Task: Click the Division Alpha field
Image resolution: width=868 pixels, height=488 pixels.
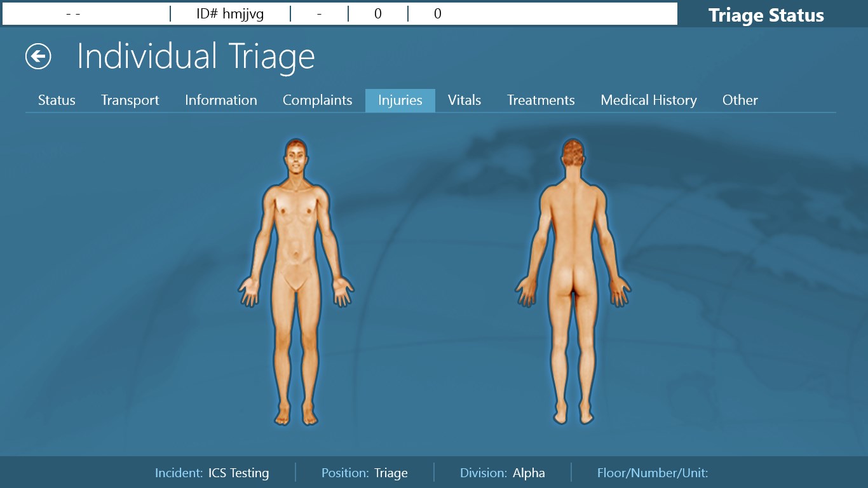Action: (502, 473)
